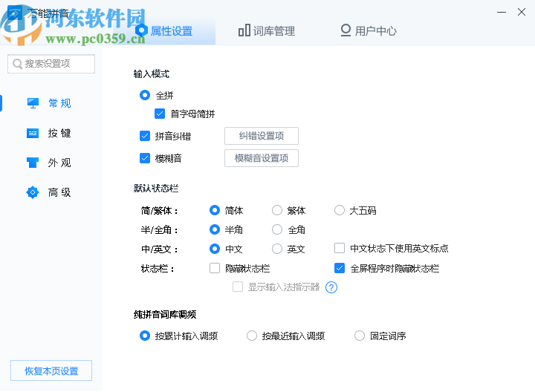Select 大五码 radio button
535x392 pixels.
tap(340, 210)
